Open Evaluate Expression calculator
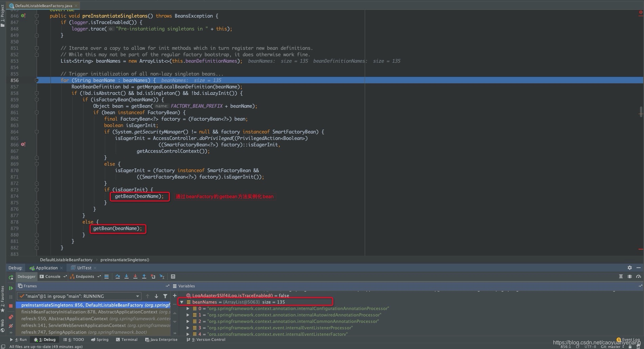Image resolution: width=644 pixels, height=349 pixels. coord(173,277)
